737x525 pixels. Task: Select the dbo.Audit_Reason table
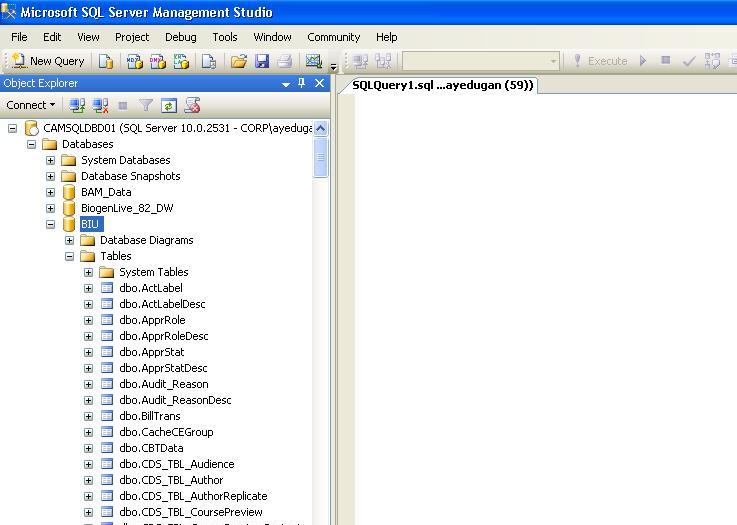click(164, 384)
